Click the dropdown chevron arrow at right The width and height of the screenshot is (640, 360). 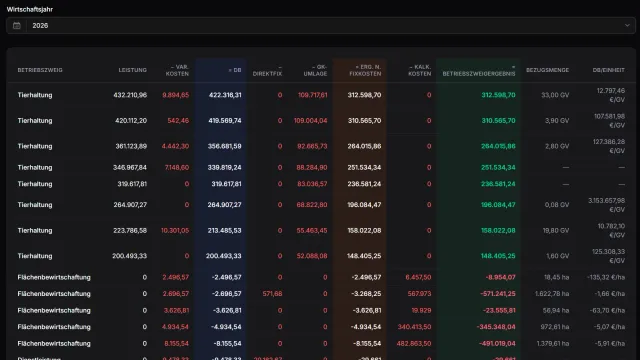coord(627,26)
